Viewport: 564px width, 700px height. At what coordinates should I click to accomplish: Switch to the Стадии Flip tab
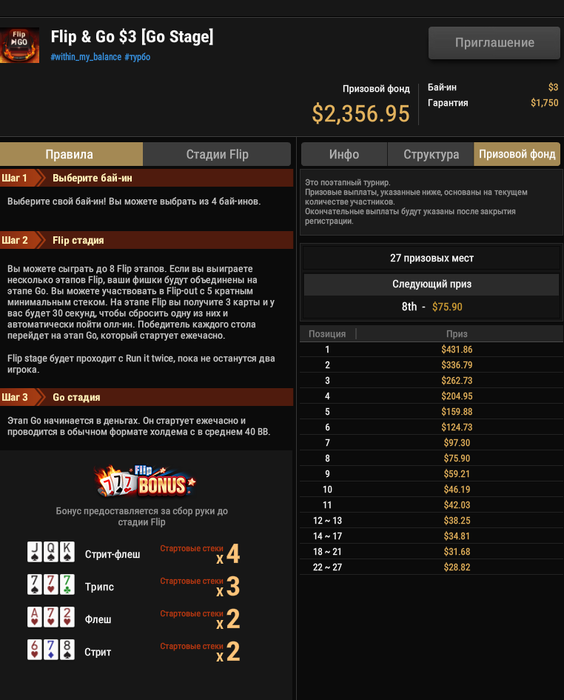pos(217,154)
